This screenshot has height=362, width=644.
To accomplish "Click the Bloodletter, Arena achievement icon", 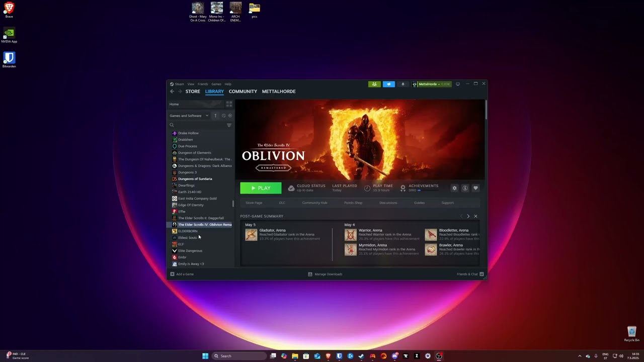I will 431,235.
